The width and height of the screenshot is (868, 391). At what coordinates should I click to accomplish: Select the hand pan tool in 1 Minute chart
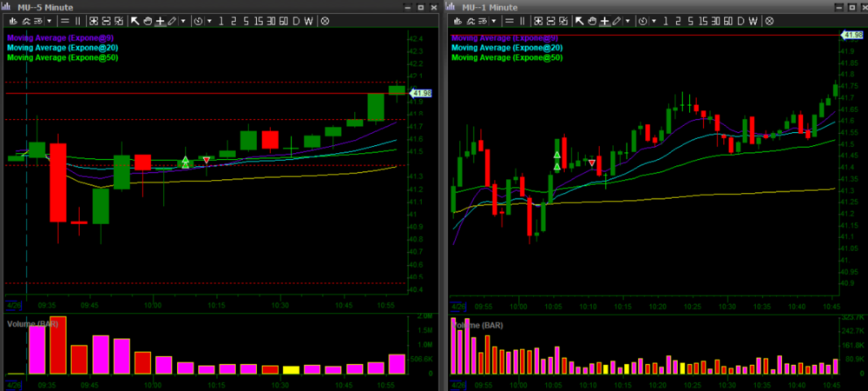coord(592,21)
